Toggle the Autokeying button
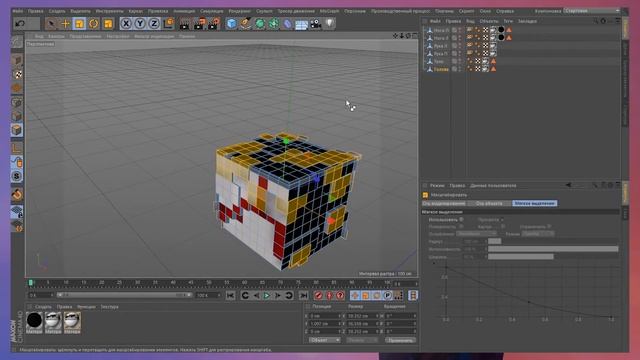Screen dimensions: 640x360 [x=329, y=296]
